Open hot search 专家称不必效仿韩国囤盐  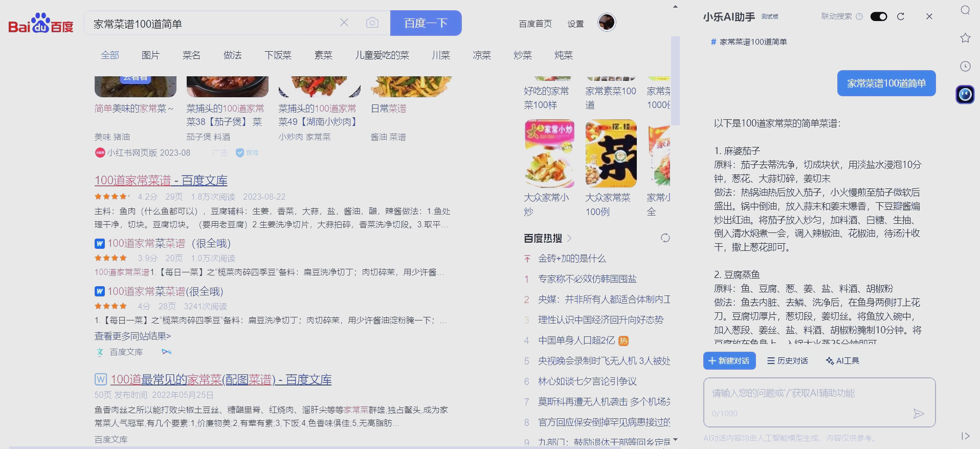[x=587, y=279]
